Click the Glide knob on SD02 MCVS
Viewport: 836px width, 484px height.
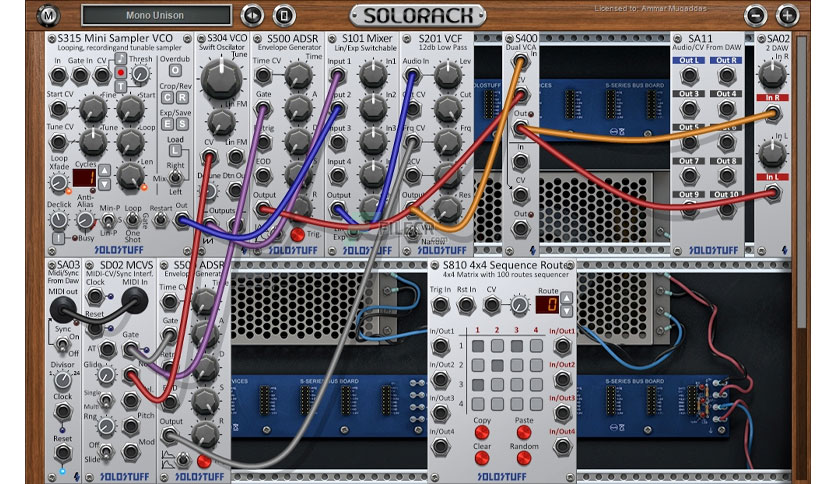pyautogui.click(x=106, y=375)
